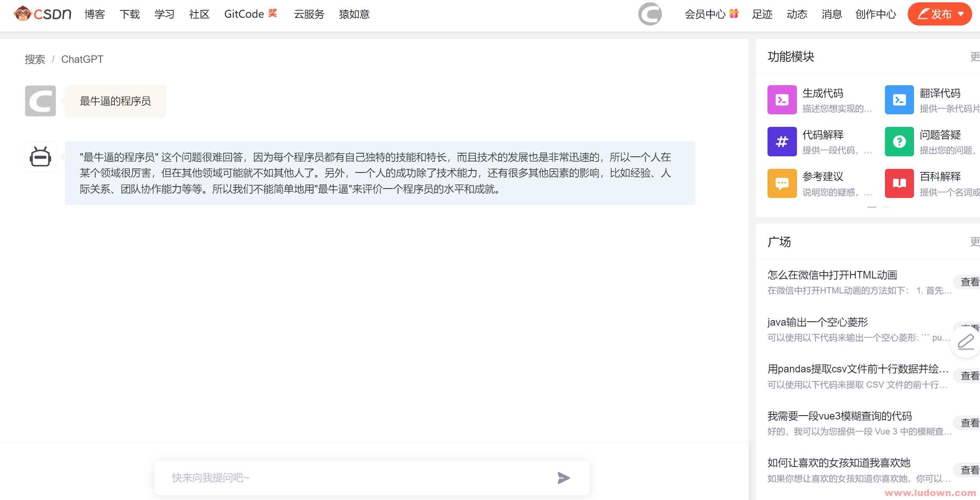980x500 pixels.
Task: Open the 翻译代码 blue terminal icon
Action: point(899,100)
